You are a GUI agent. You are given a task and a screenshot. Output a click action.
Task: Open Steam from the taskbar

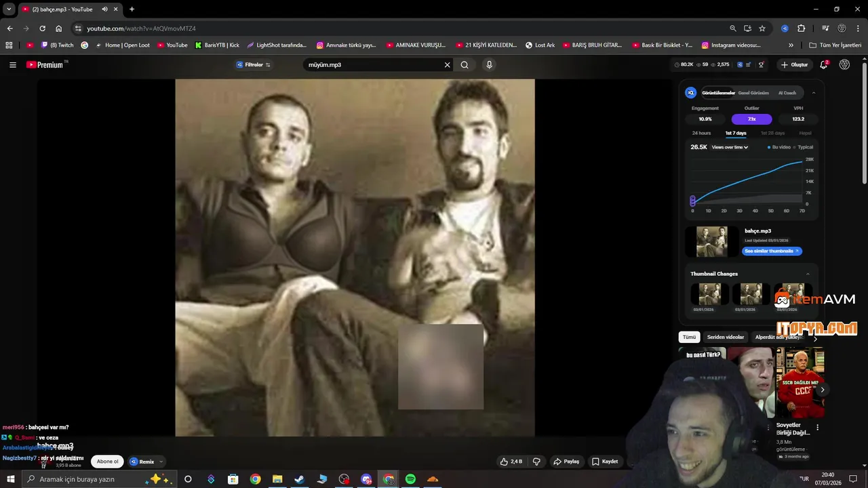point(299,479)
